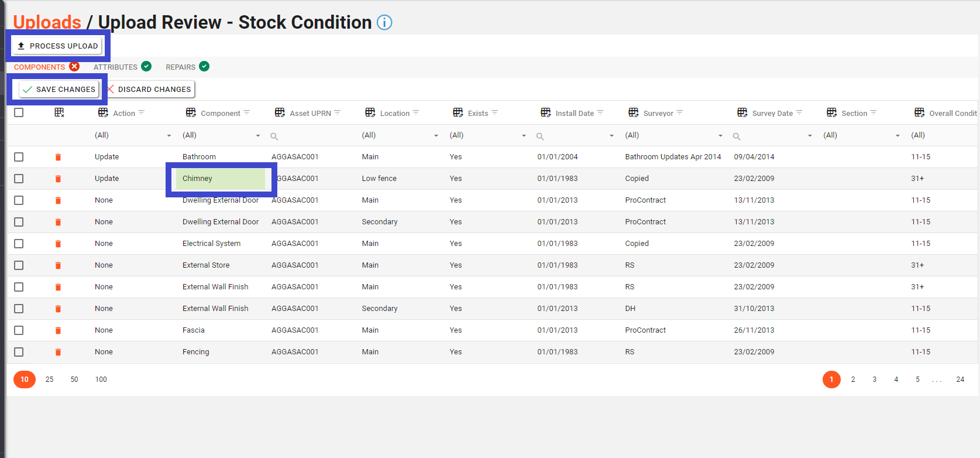Click the info icon beside the page title
Viewport: 980px width, 458px height.
coord(384,22)
